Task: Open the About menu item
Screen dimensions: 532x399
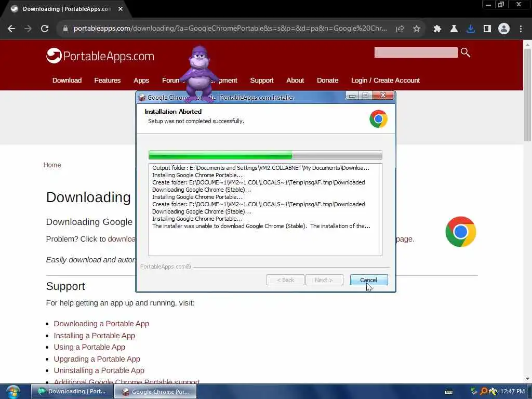Action: [x=295, y=81]
